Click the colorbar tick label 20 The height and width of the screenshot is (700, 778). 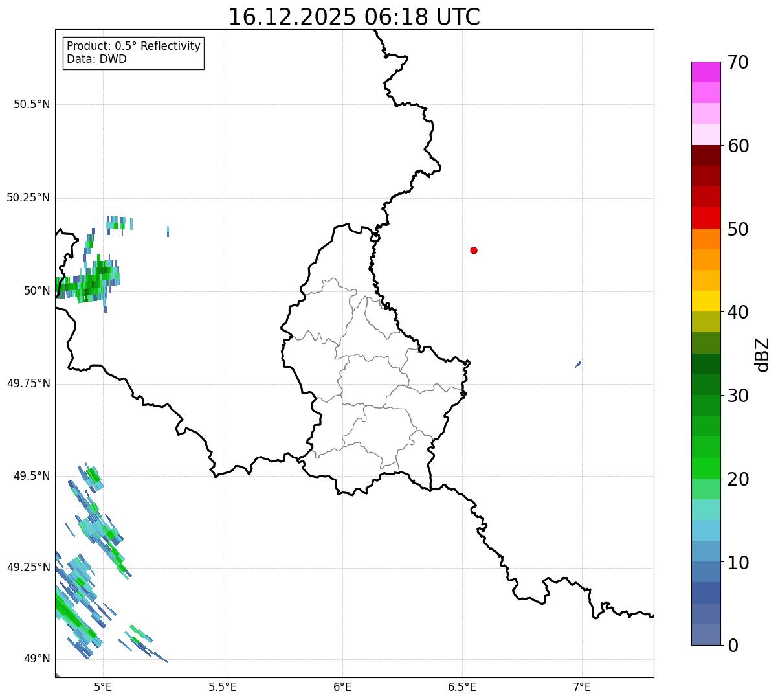738,479
